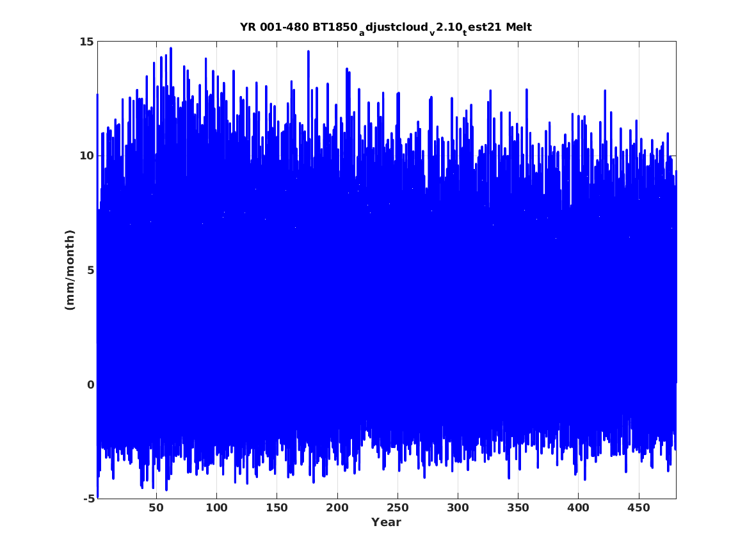Screen dimensions: 747x560
Task: Click the x-axis tick label 250
Action: click(398, 508)
